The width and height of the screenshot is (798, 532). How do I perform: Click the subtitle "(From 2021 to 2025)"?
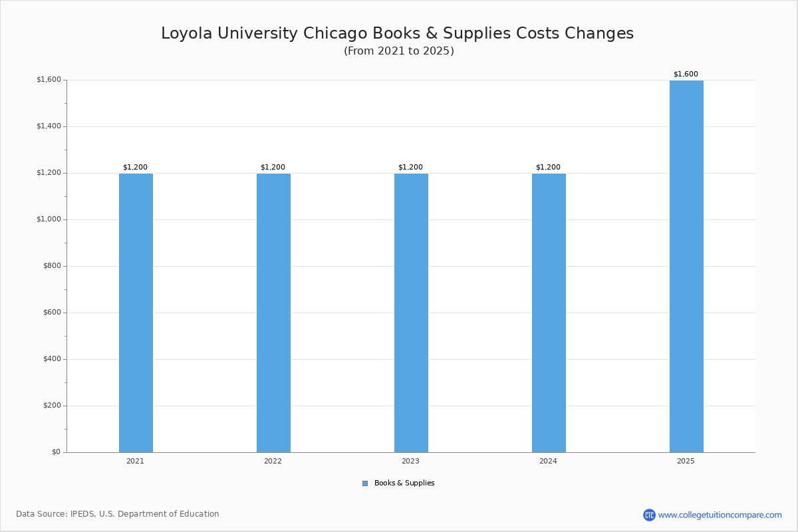398,51
